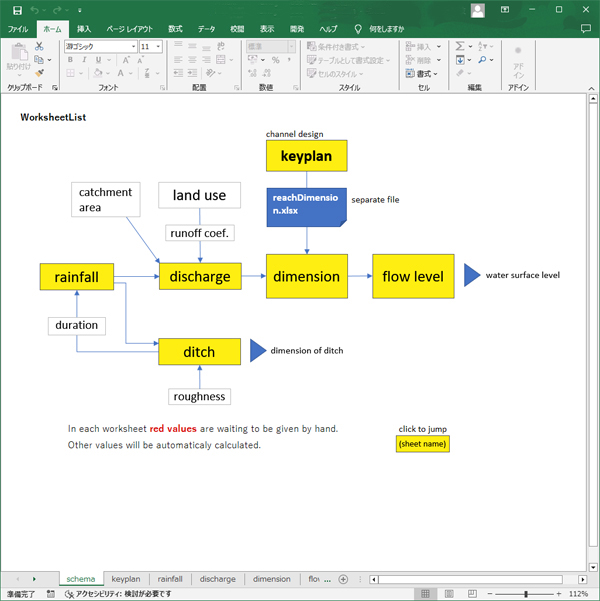Add a new sheet with plus icon
The height and width of the screenshot is (601, 600).
point(343,579)
